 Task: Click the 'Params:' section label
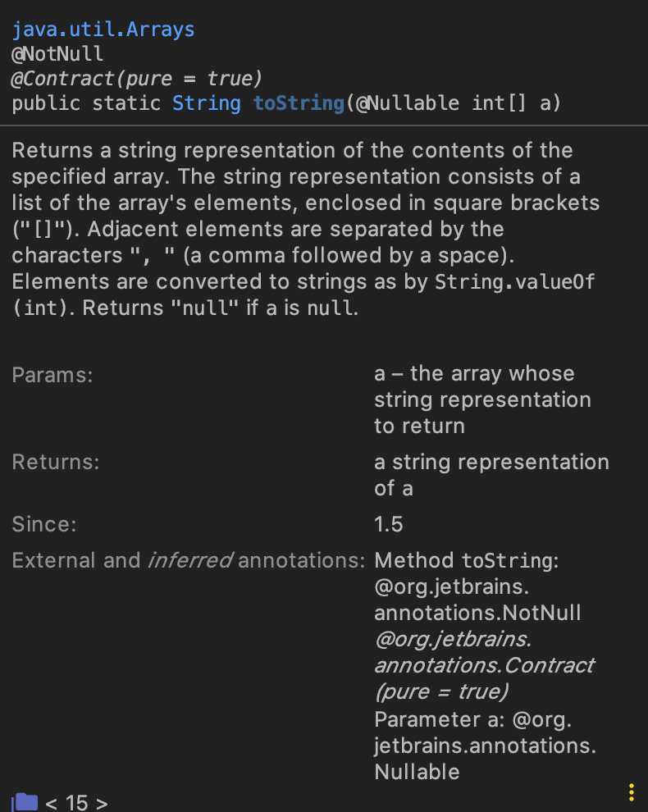(x=52, y=375)
